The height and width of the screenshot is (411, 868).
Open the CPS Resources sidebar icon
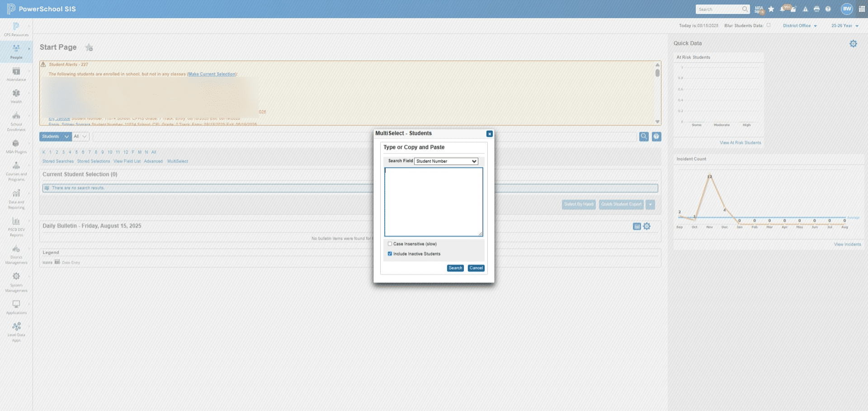pos(16,29)
